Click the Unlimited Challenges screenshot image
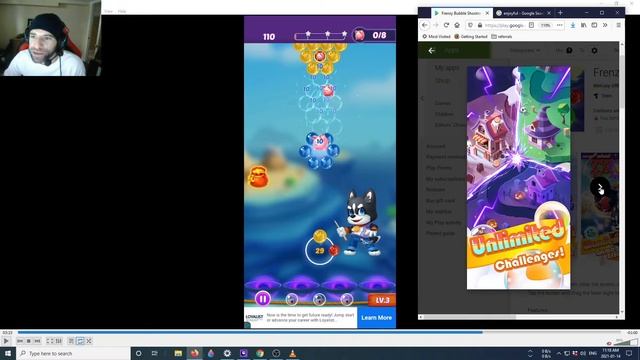 click(518, 178)
